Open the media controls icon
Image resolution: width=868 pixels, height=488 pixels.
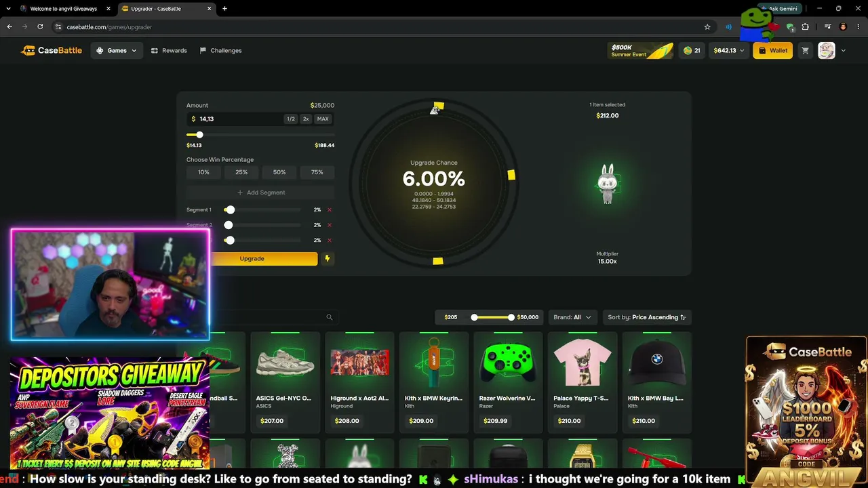click(x=827, y=27)
